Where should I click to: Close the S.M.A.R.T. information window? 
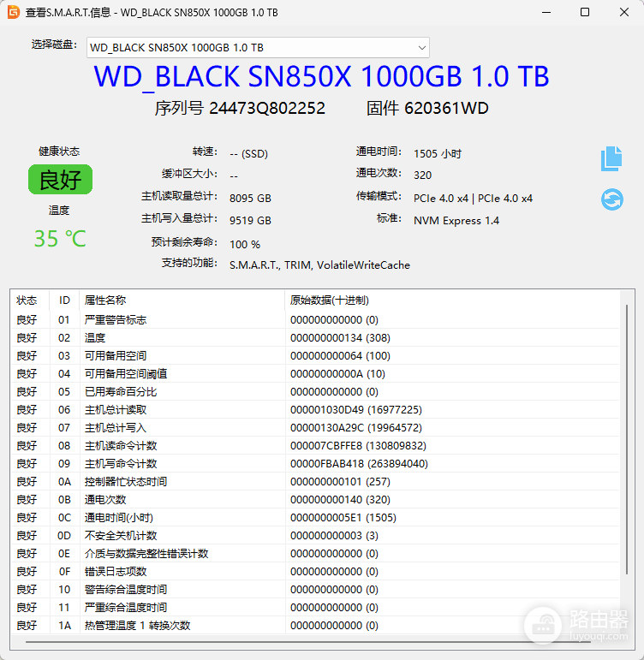coord(624,12)
